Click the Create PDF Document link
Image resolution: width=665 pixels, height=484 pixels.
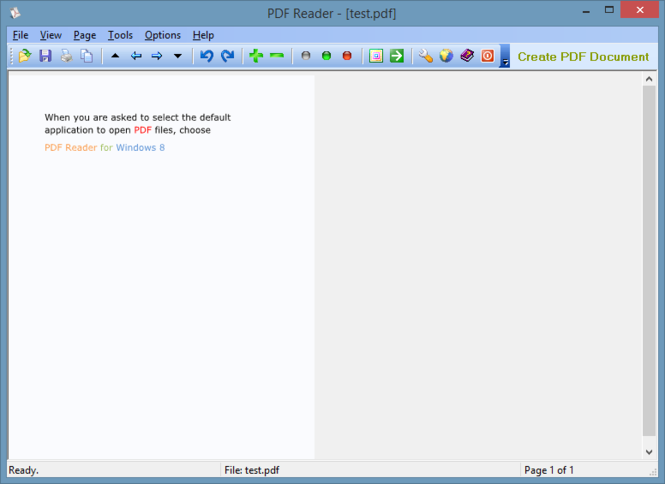coord(583,57)
